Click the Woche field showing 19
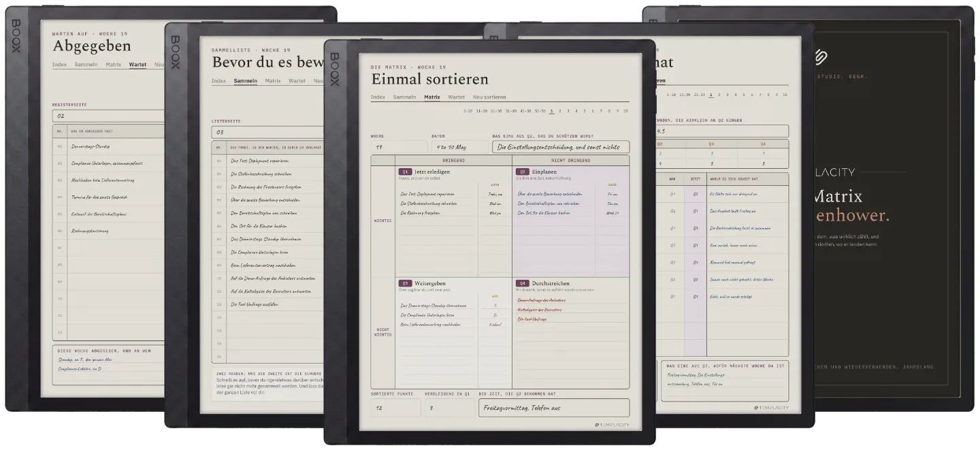Viewport: 980px width, 450px height. click(399, 146)
